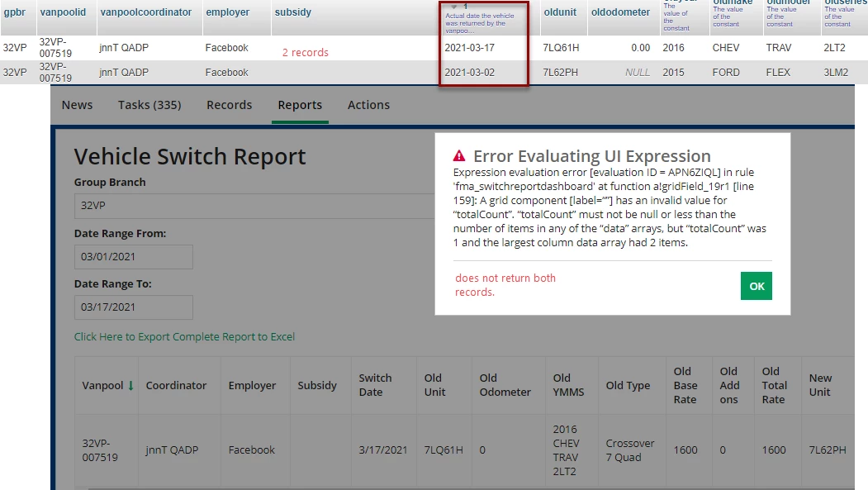The image size is (868, 490).
Task: Click the Date Range To field
Action: [134, 307]
